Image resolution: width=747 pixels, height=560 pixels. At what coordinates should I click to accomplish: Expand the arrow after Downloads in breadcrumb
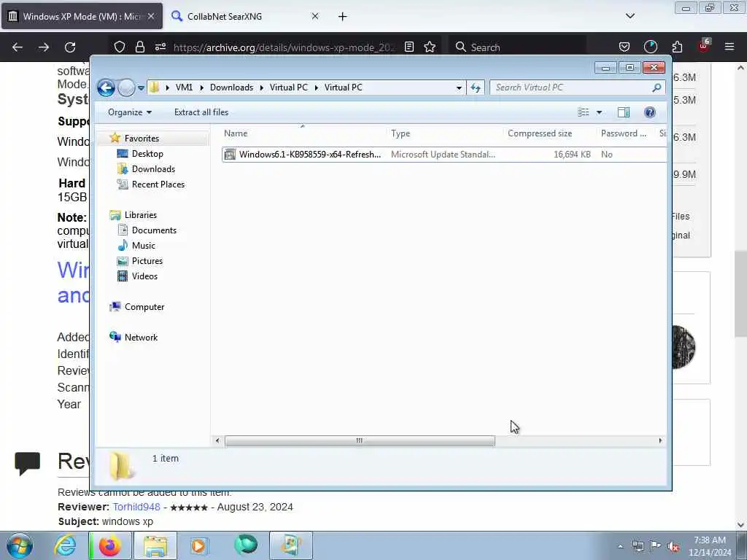[262, 87]
